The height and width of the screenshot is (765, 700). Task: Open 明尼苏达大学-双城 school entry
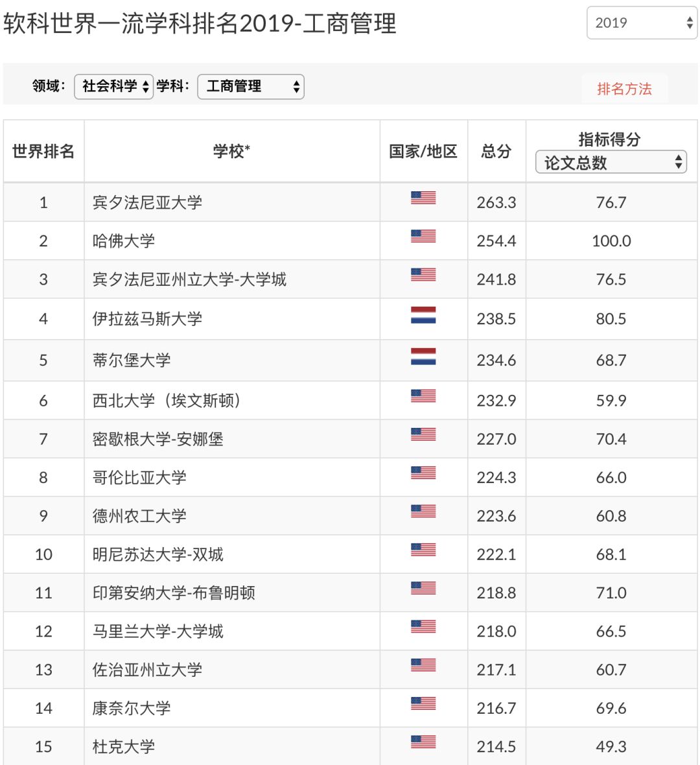click(157, 554)
